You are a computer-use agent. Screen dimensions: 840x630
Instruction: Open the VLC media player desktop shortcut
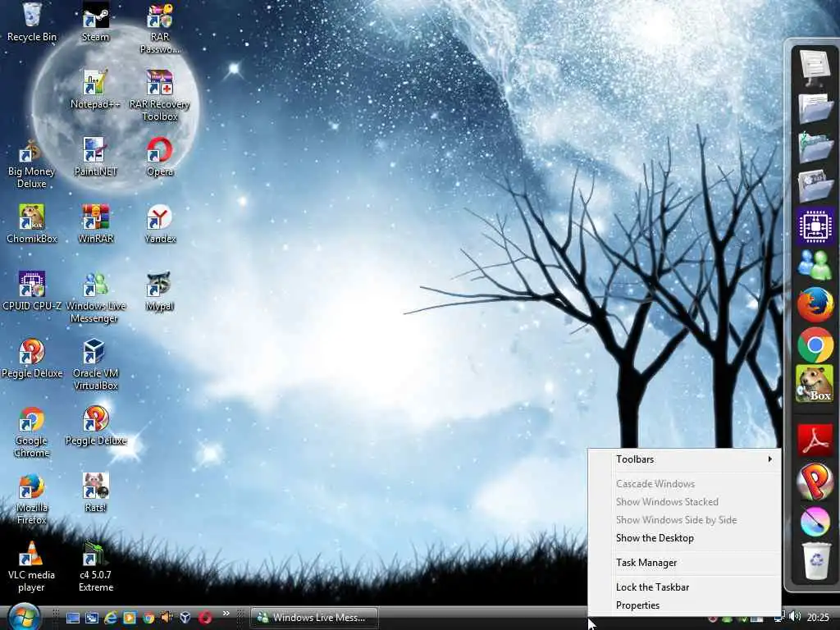(32, 567)
